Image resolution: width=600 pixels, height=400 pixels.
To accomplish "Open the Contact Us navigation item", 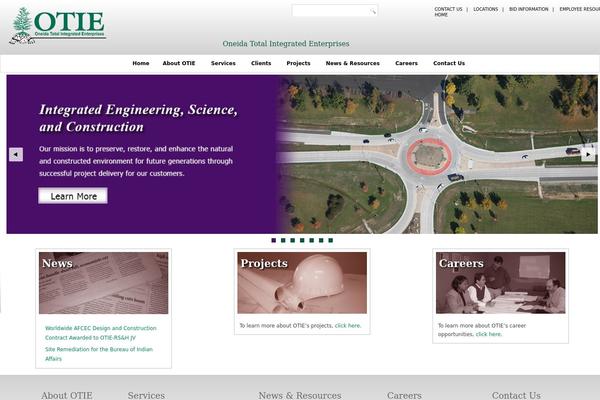I will [x=449, y=63].
